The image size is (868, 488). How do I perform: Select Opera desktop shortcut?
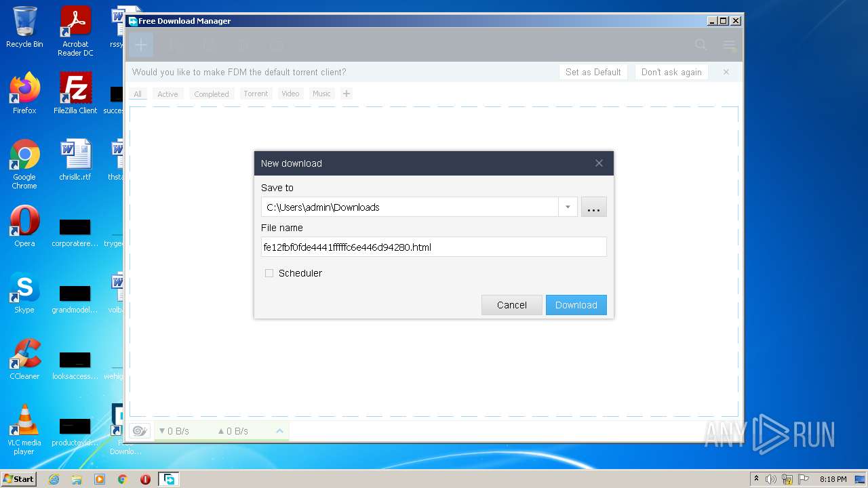point(24,226)
